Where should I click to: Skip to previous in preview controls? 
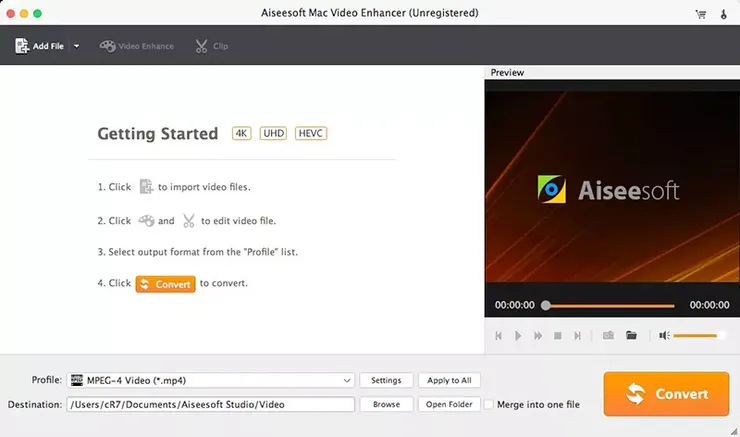(498, 336)
